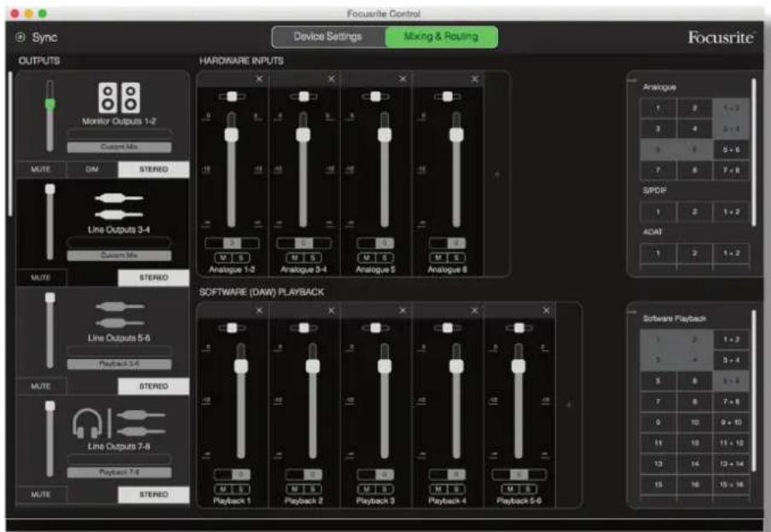The width and height of the screenshot is (771, 532).
Task: Click the Analogue 6 stereo link switch
Action: pyautogui.click(x=447, y=243)
